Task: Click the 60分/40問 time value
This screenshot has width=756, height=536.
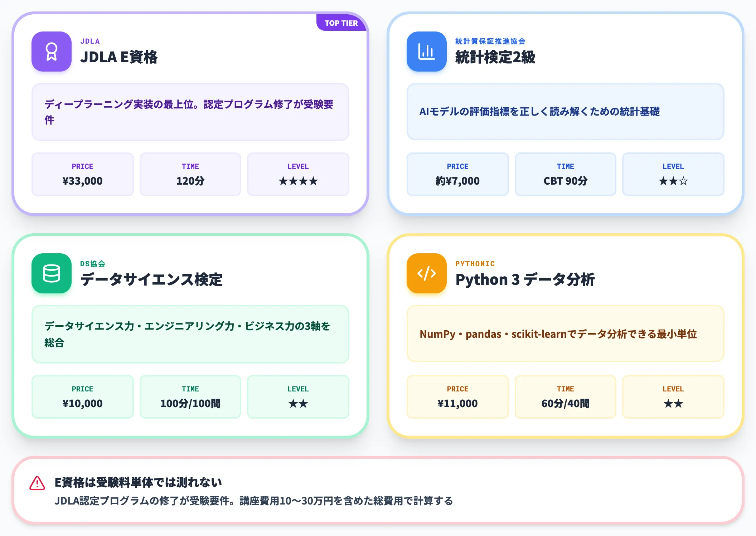Action: tap(565, 404)
